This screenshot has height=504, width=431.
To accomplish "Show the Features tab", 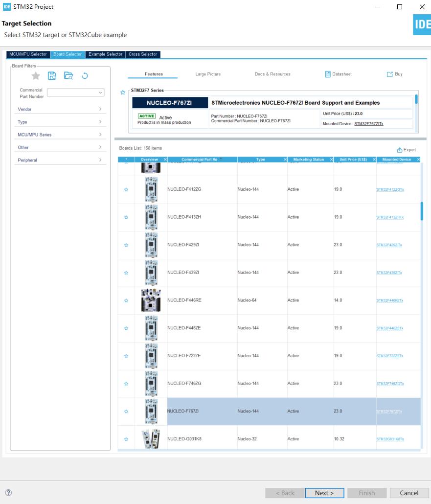I will click(x=153, y=74).
